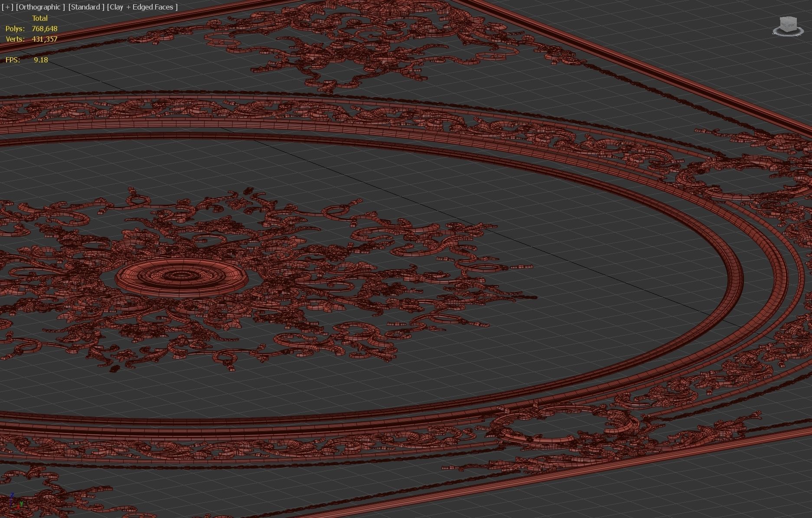Open the Clay + Edged Faces shading menu
The height and width of the screenshot is (518, 812).
(x=143, y=7)
